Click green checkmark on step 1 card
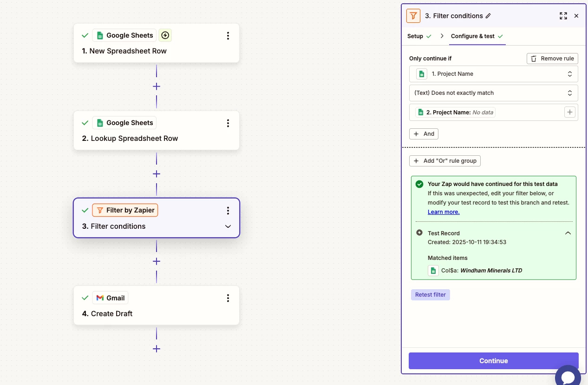Viewport: 588px width, 385px height. 85,35
